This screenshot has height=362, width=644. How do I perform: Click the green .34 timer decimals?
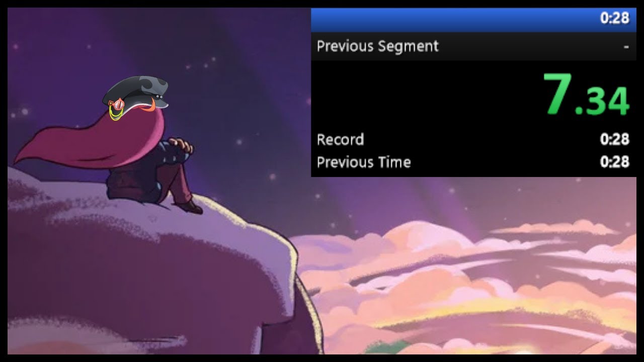(x=602, y=102)
